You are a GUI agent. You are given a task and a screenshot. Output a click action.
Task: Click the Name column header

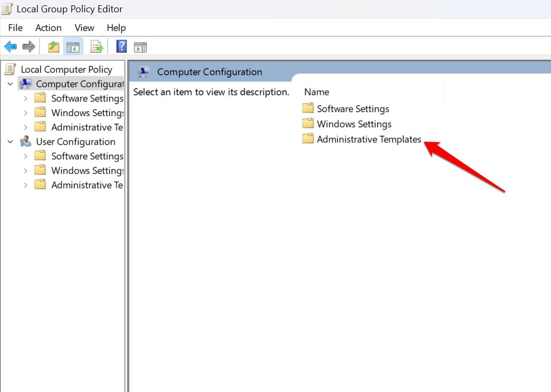pos(316,91)
